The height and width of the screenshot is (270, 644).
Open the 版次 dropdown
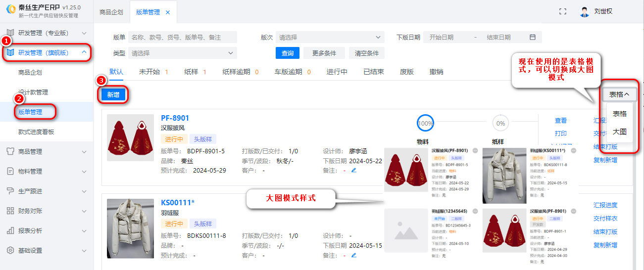(x=330, y=38)
